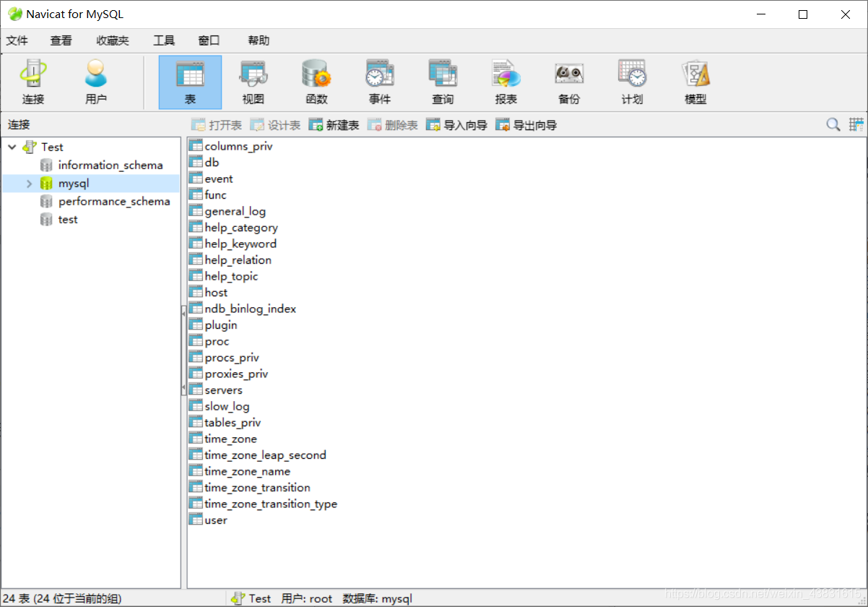Click the 新建表 (New Table) button

(x=334, y=125)
